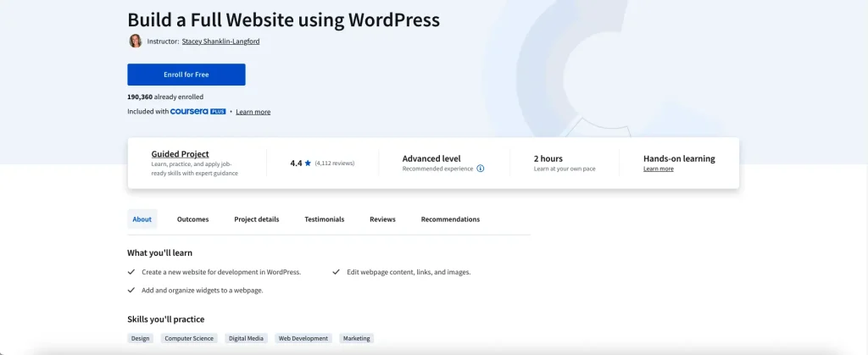Image resolution: width=868 pixels, height=355 pixels.
Task: Click the 'Hands-on learning' heading
Action: [x=679, y=158]
